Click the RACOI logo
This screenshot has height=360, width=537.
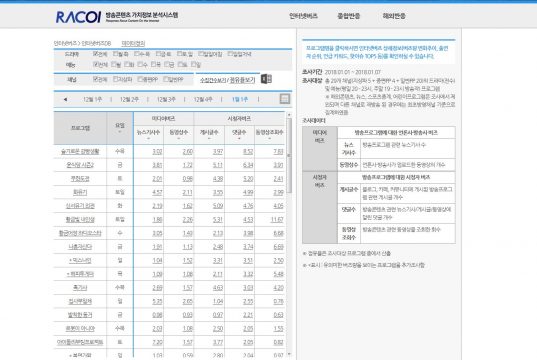(x=78, y=17)
